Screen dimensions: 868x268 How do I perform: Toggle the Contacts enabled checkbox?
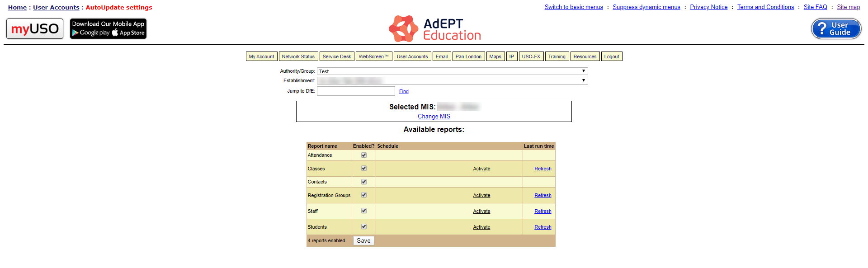364,182
